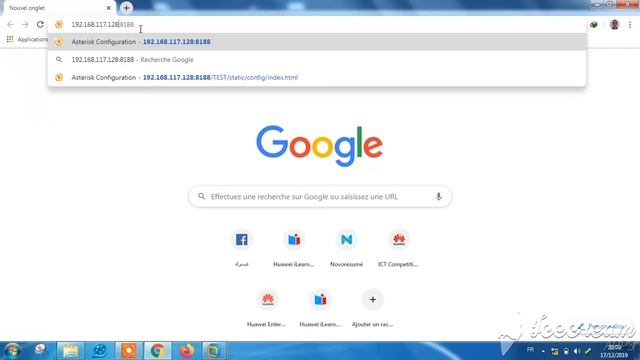Open the orange recorder app in taskbar
Image resolution: width=640 pixels, height=360 pixels.
(x=128, y=351)
